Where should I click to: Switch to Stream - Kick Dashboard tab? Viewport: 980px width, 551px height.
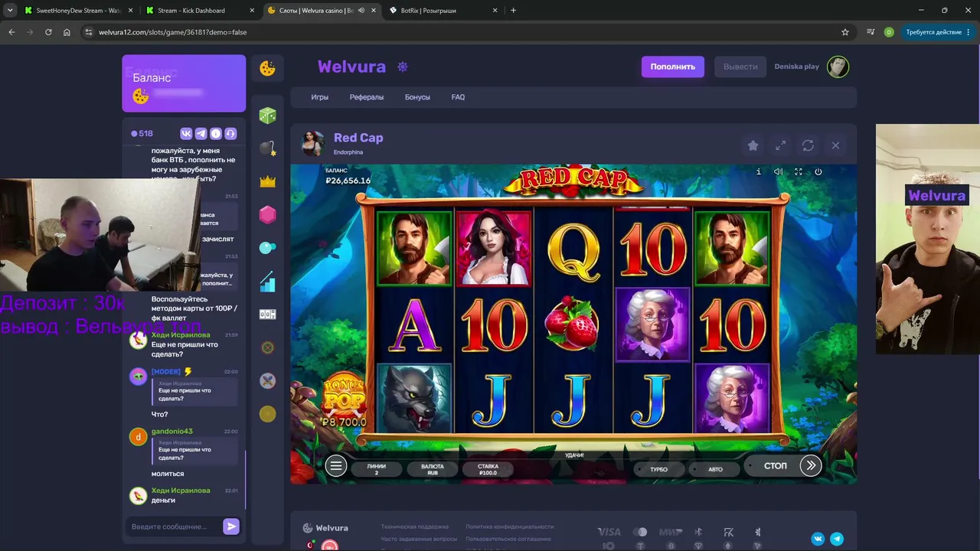(199, 11)
